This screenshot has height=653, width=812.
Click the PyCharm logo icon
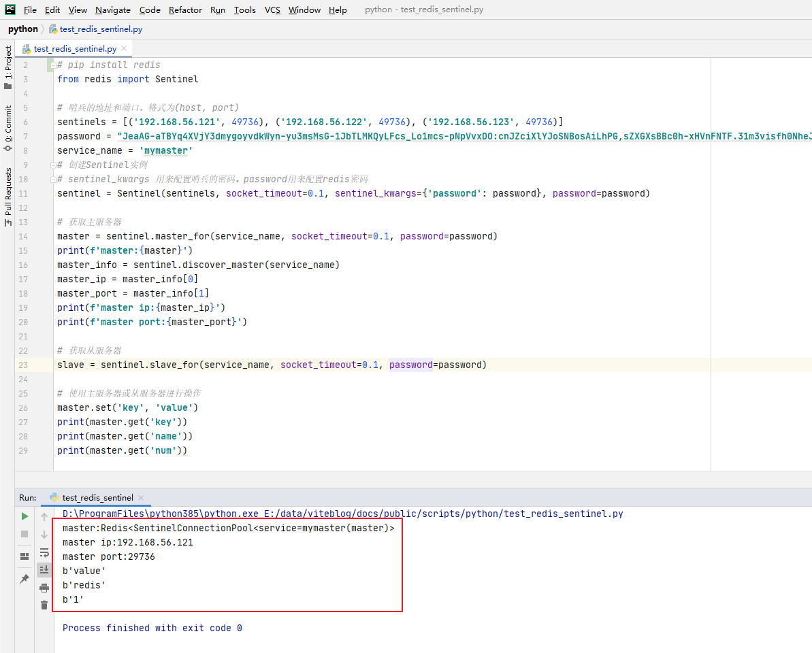(10, 10)
